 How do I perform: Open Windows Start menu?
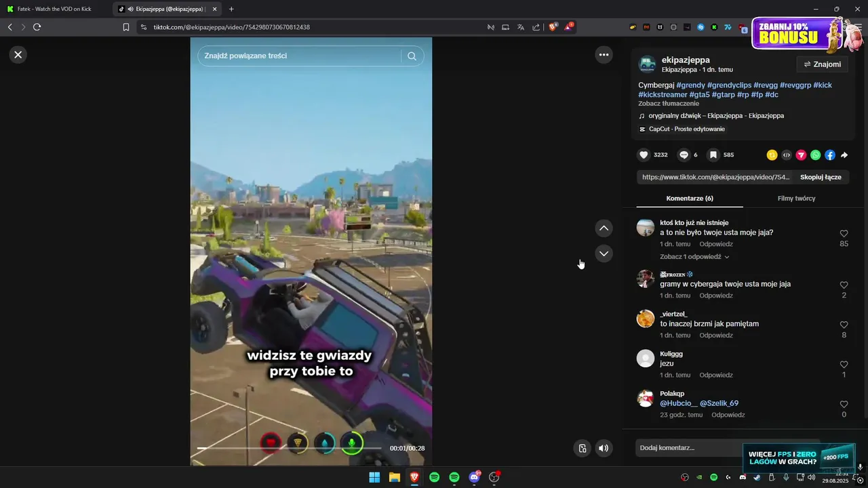pyautogui.click(x=374, y=477)
